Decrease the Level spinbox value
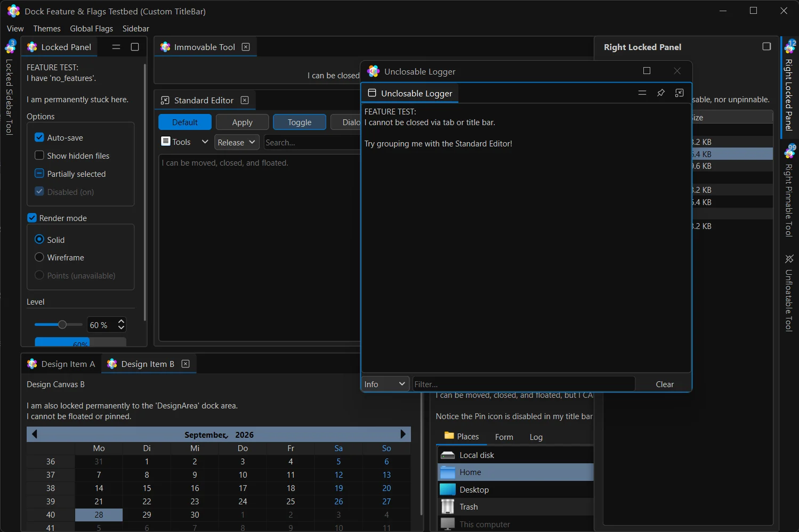This screenshot has width=799, height=532. point(121,328)
